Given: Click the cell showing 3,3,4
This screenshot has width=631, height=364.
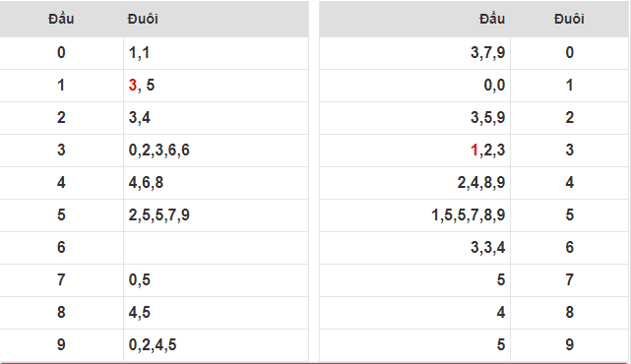Looking at the screenshot, I should coord(414,248).
